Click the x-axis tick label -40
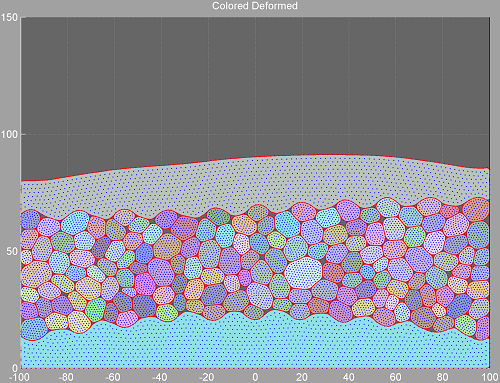This screenshot has width=500, height=383. 159,377
